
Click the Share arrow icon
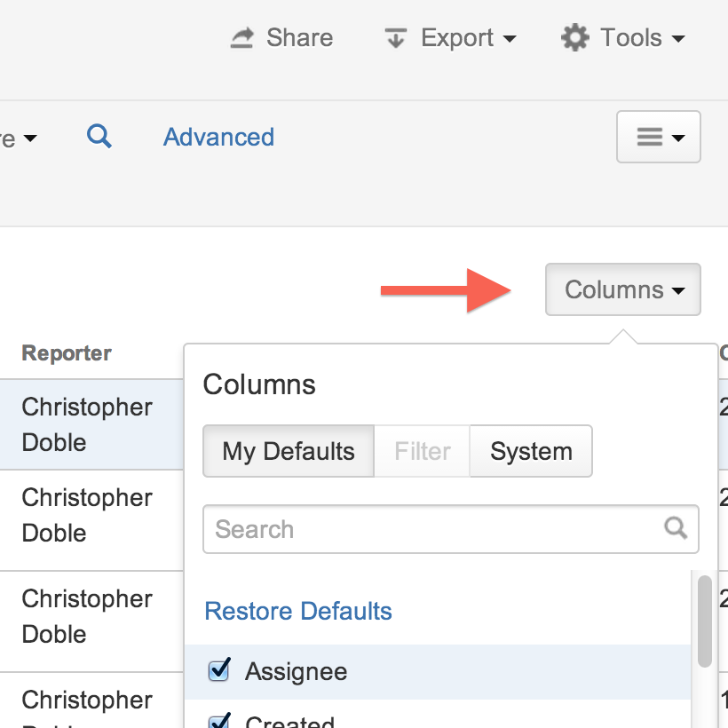(x=241, y=37)
